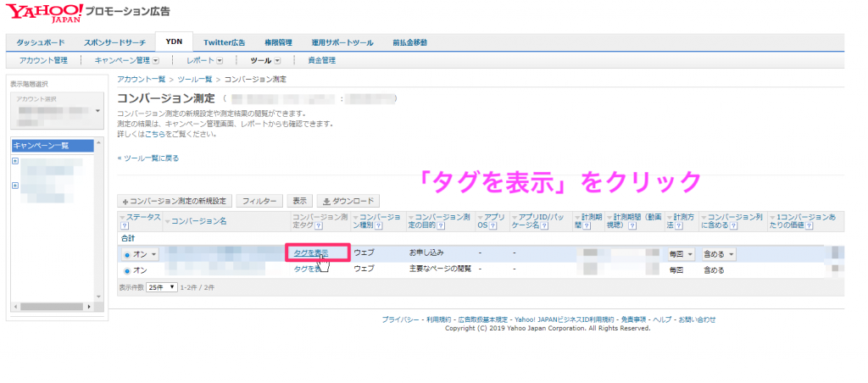The width and height of the screenshot is (868, 383).
Task: Click the Yahoo! JAPAN logo
Action: pyautogui.click(x=44, y=12)
